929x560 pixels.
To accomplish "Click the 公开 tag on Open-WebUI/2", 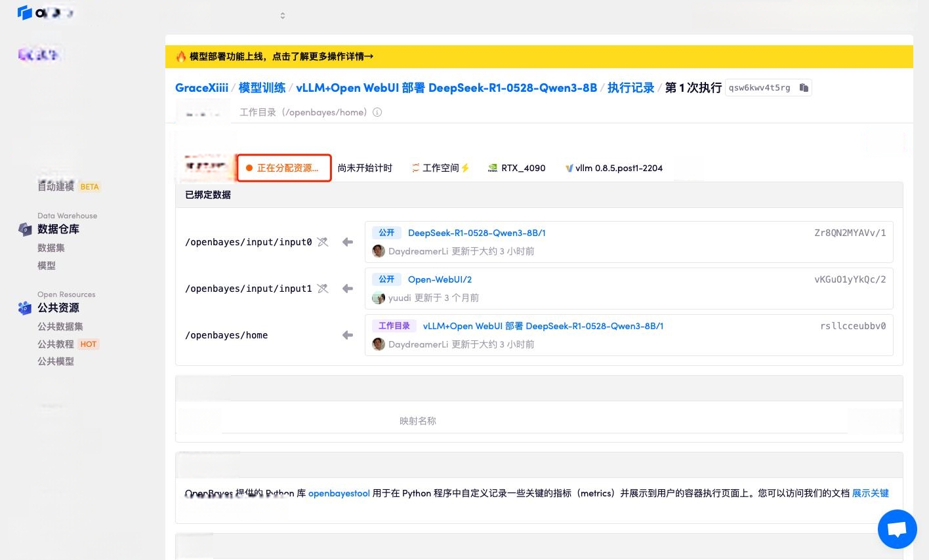I will pyautogui.click(x=386, y=279).
